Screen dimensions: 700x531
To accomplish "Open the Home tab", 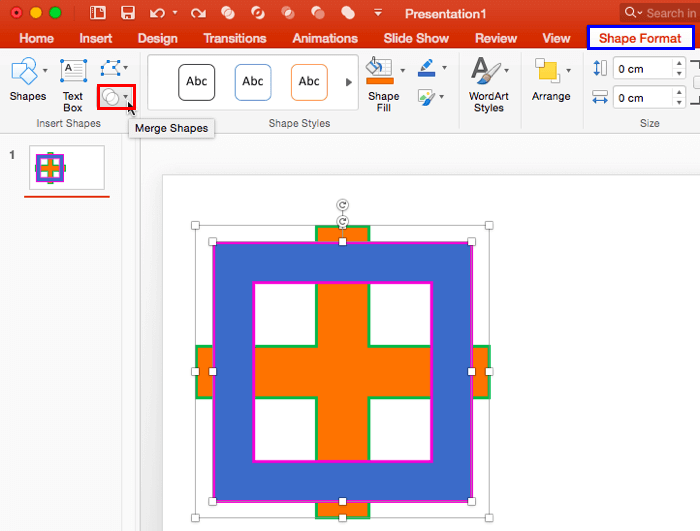I will click(36, 38).
